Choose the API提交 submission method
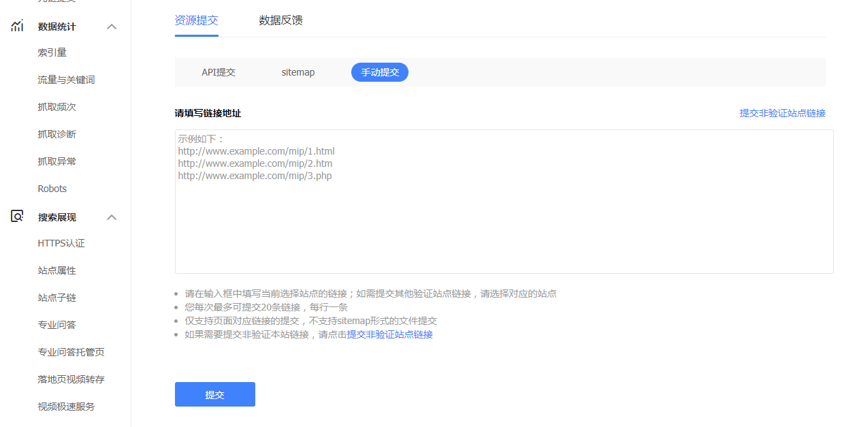The width and height of the screenshot is (868, 427). click(x=219, y=72)
